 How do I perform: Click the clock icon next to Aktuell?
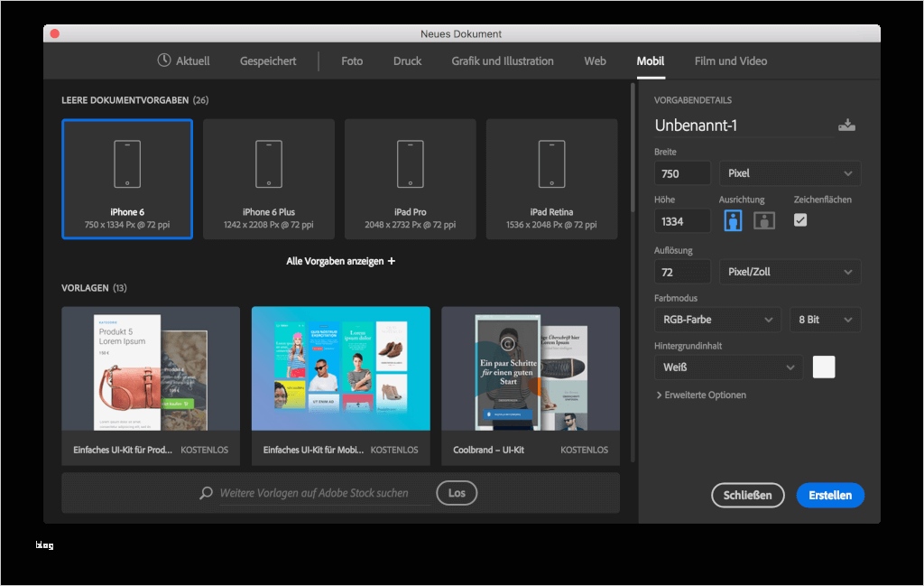[164, 60]
